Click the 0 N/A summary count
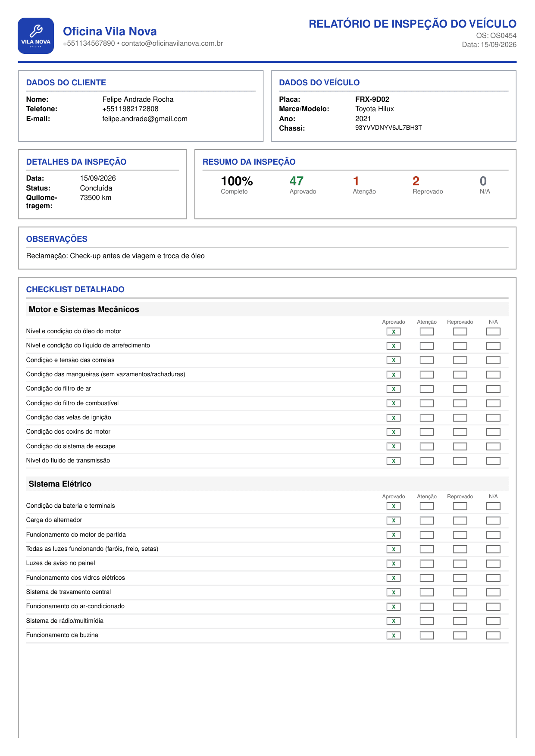 (x=485, y=185)
